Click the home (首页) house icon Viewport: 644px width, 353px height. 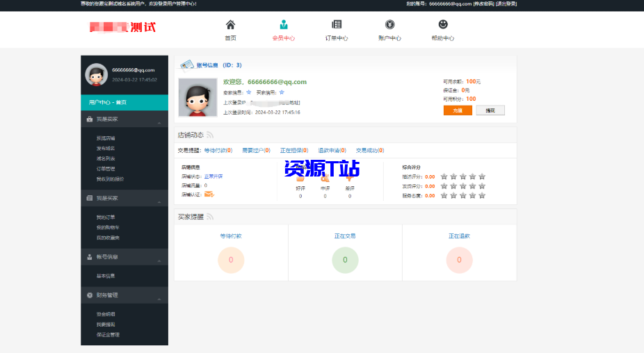pyautogui.click(x=230, y=24)
